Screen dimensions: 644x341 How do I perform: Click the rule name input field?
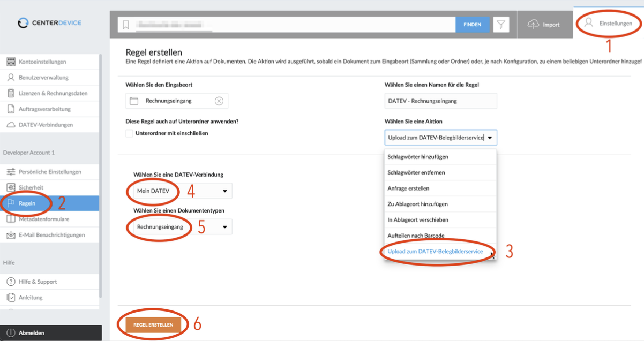click(440, 101)
